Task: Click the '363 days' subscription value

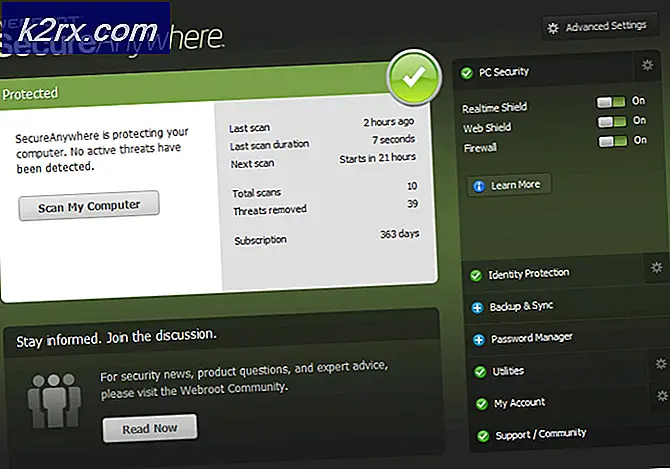Action: [x=400, y=234]
